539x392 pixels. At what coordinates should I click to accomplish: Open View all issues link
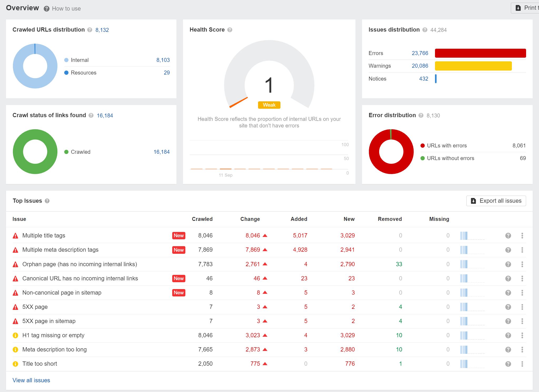click(31, 380)
